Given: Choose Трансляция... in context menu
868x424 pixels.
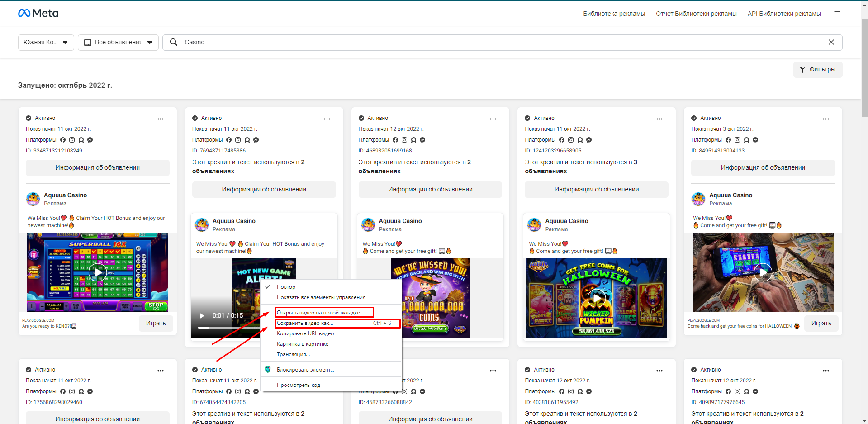Looking at the screenshot, I should (x=332, y=354).
